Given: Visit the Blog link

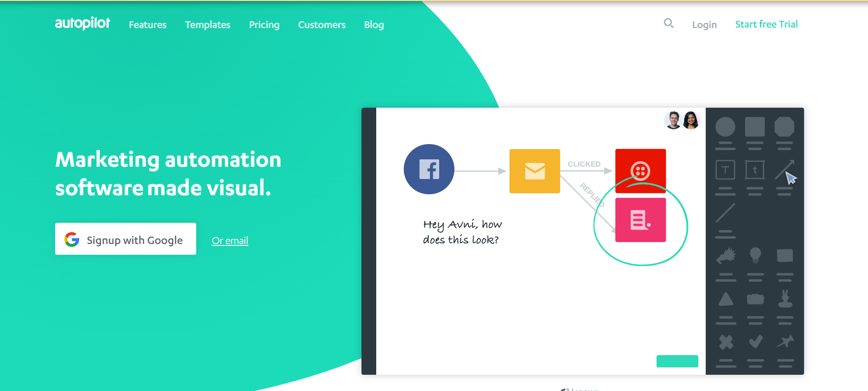Looking at the screenshot, I should pos(374,25).
